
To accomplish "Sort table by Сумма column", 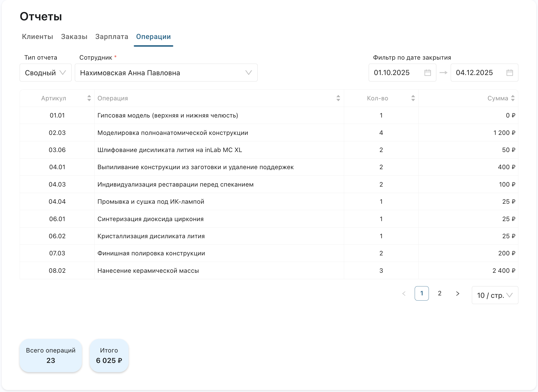I will click(513, 98).
